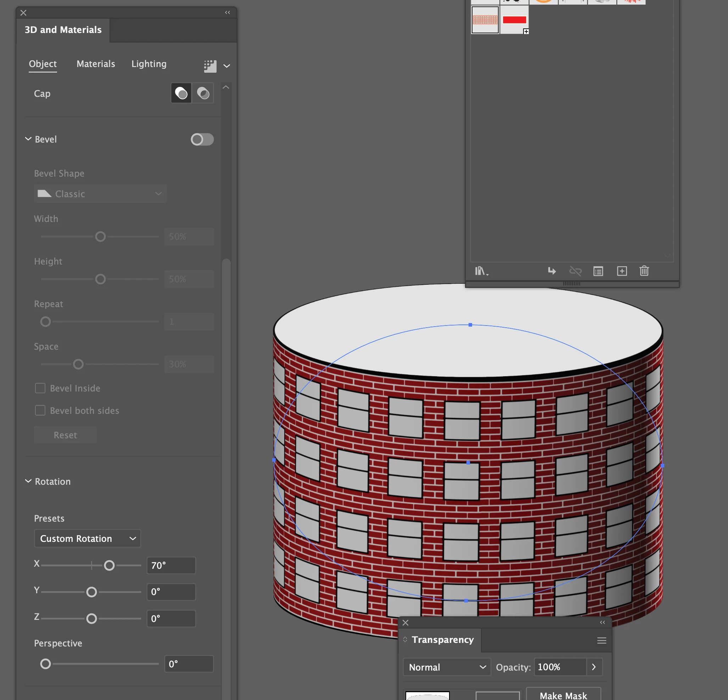Click the X rotation slider handle
Image resolution: width=728 pixels, height=700 pixels.
109,566
